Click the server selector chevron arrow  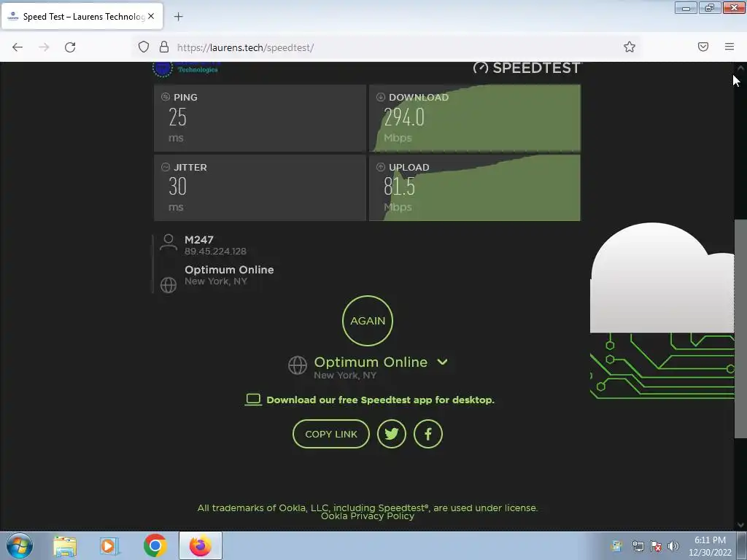pyautogui.click(x=442, y=362)
